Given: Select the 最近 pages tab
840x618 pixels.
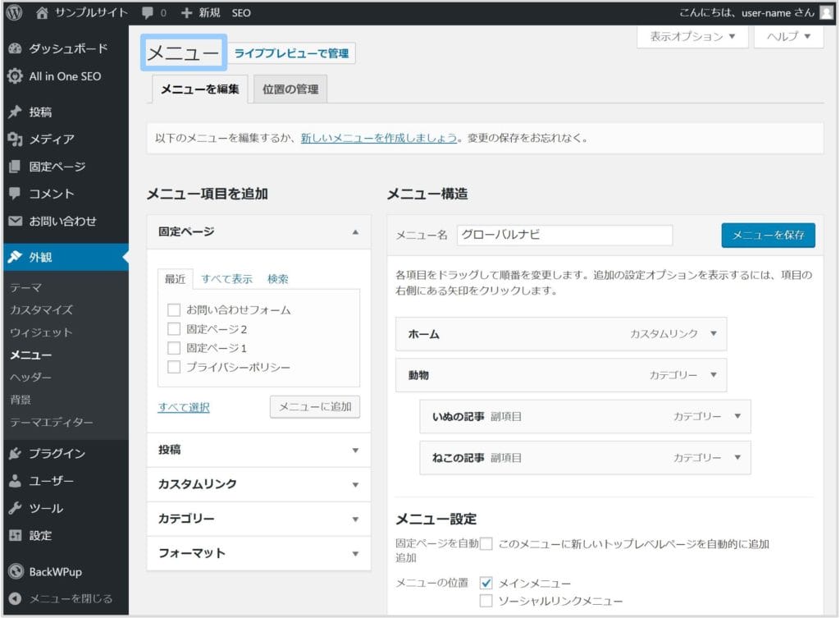Looking at the screenshot, I should coord(175,279).
